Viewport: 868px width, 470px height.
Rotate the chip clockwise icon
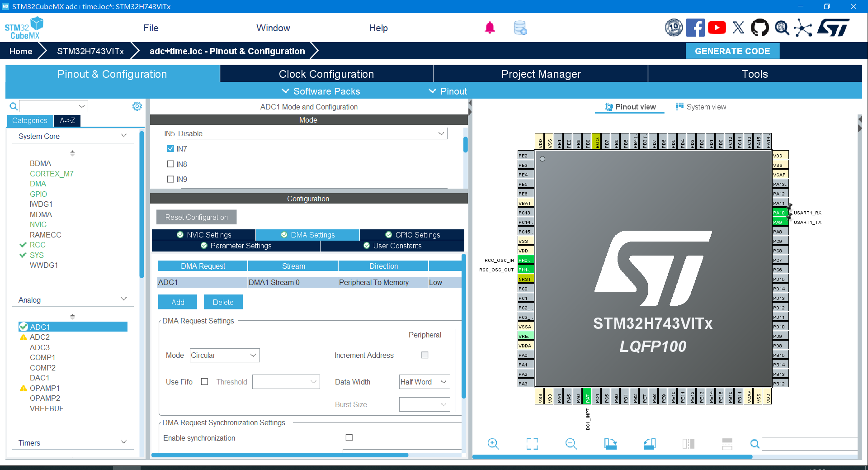tap(610, 444)
